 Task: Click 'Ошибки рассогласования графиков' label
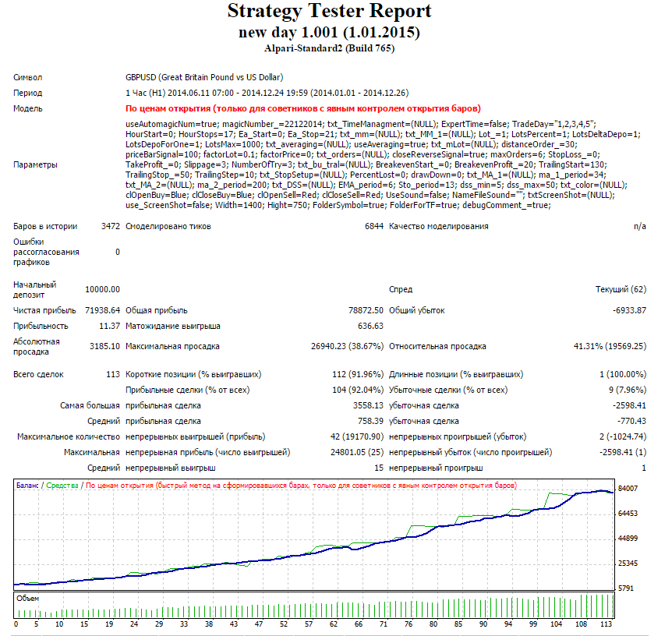click(x=46, y=252)
